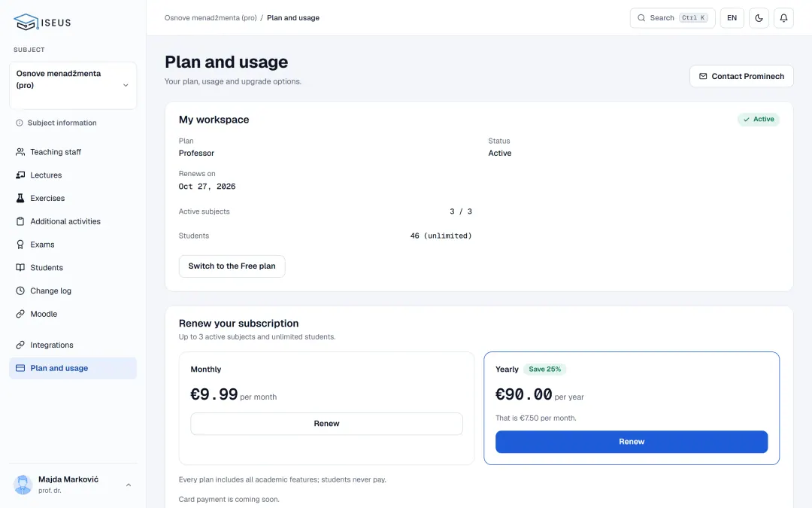Viewport: 812px width, 508px height.
Task: Click the Save 25% badge
Action: point(545,369)
